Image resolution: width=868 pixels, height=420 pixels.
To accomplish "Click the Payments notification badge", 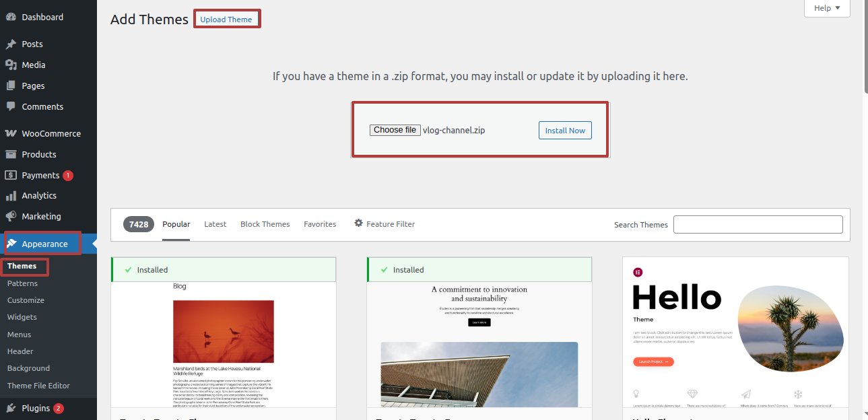I will [68, 176].
